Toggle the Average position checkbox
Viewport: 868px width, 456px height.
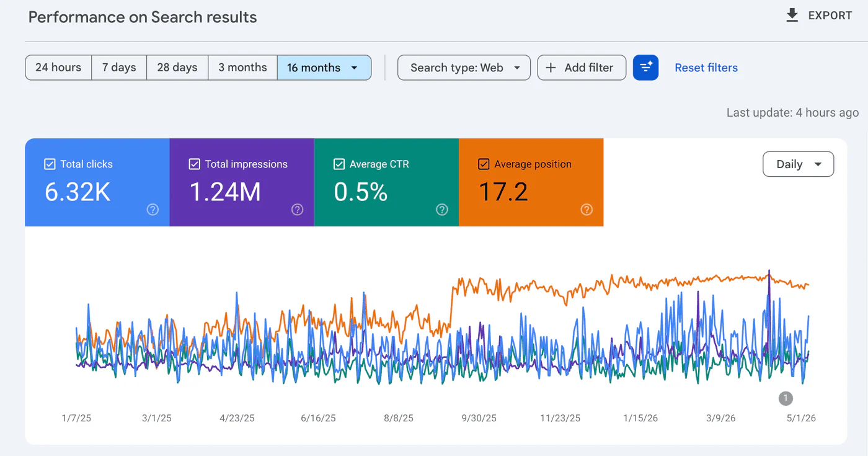pyautogui.click(x=484, y=164)
